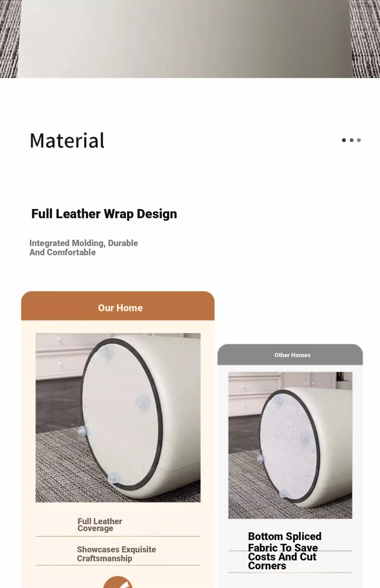The width and height of the screenshot is (380, 588).
Task: Click the Material section heading
Action: 67,140
